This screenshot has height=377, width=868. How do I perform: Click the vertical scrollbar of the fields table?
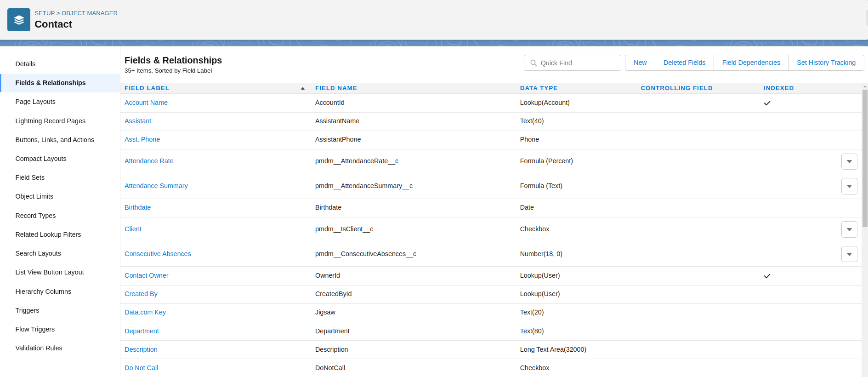(865, 159)
